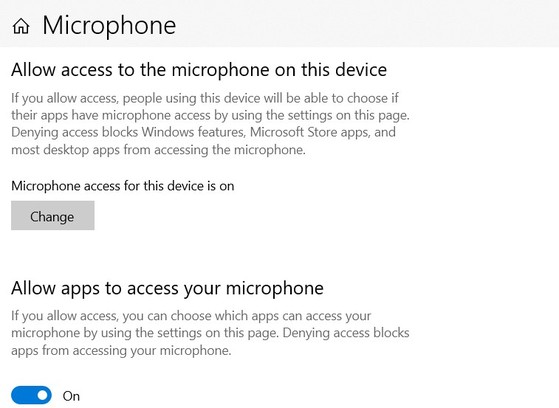This screenshot has width=559, height=408.
Task: Click 'Allow apps to access your microphone' heading
Action: pyautogui.click(x=167, y=288)
